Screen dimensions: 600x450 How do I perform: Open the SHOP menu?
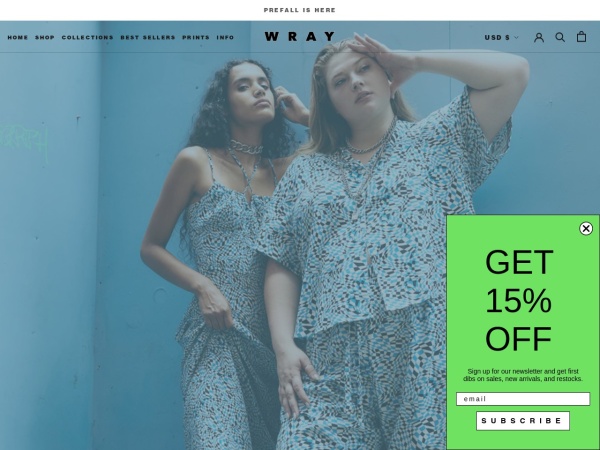[x=45, y=38]
